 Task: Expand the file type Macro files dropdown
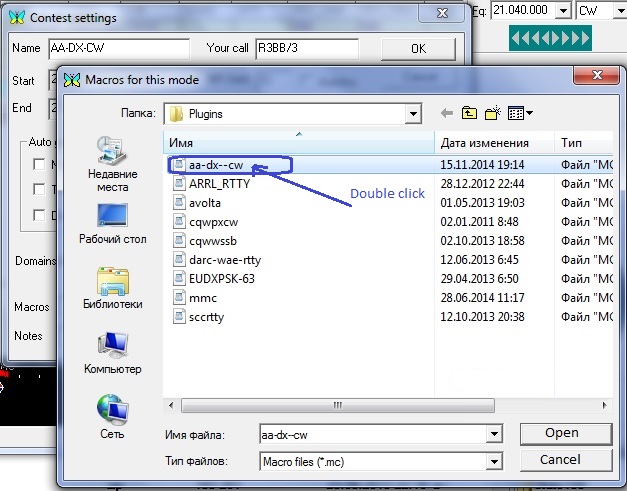pos(492,460)
